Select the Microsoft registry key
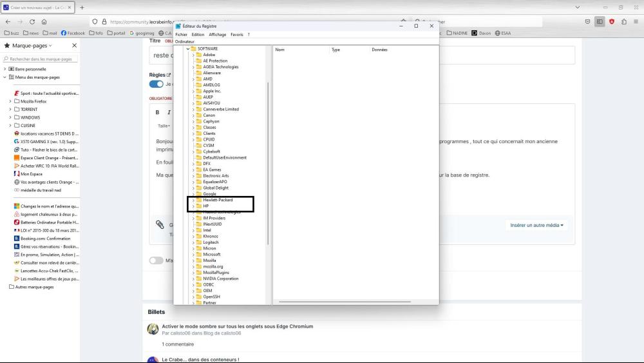 coord(211,255)
